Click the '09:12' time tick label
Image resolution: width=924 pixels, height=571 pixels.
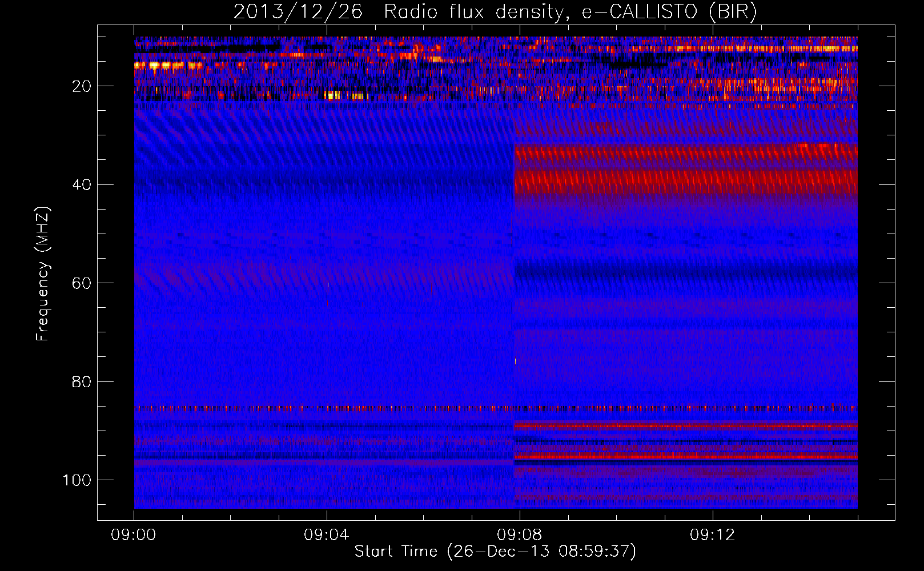tap(713, 535)
